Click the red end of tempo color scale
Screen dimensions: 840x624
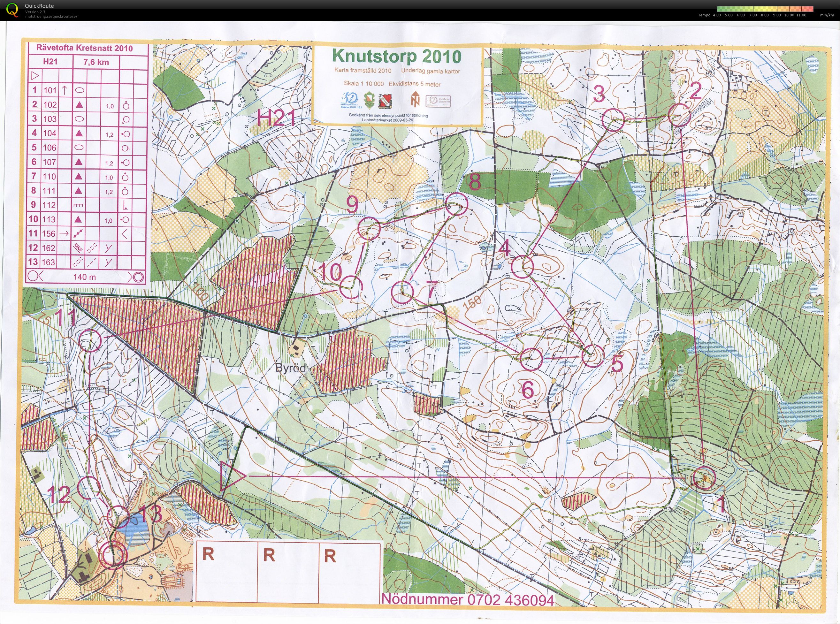point(808,9)
